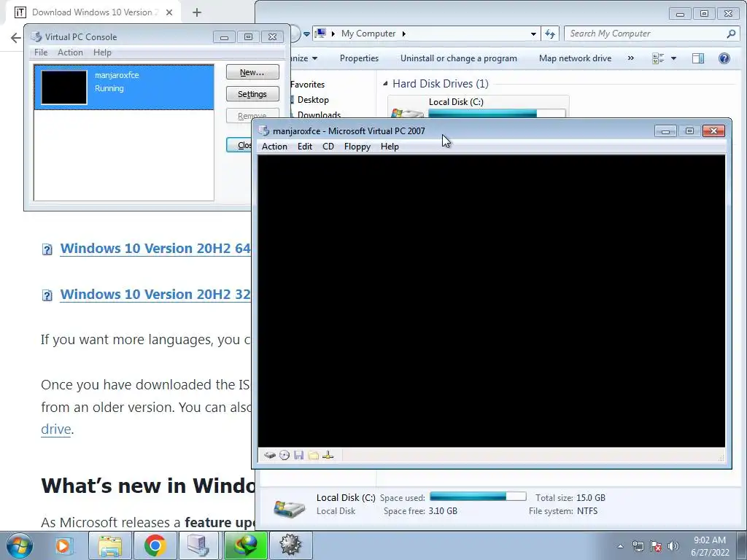The height and width of the screenshot is (560, 747).
Task: Click the volume speaker tray icon
Action: tap(673, 546)
